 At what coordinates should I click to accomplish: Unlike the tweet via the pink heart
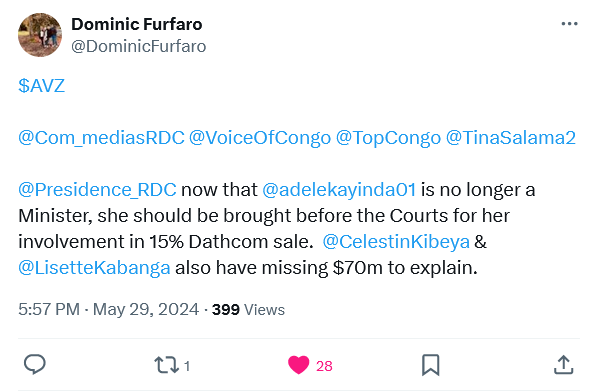(x=298, y=365)
